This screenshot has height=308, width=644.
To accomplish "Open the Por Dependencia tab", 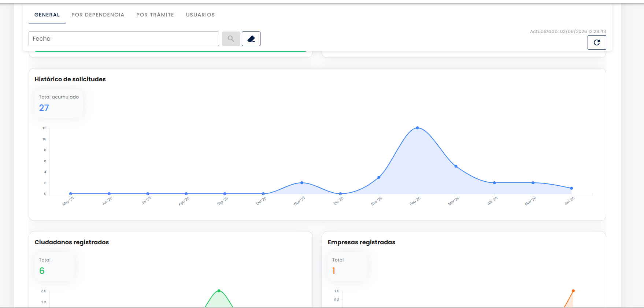I will [98, 15].
